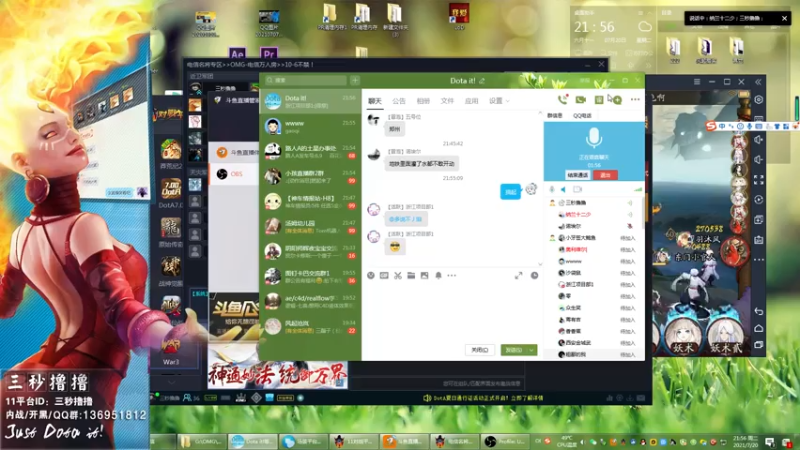Screen dimensions: 800x450
Task: Launch Premiere Pro desktop shortcut
Action: [x=268, y=54]
